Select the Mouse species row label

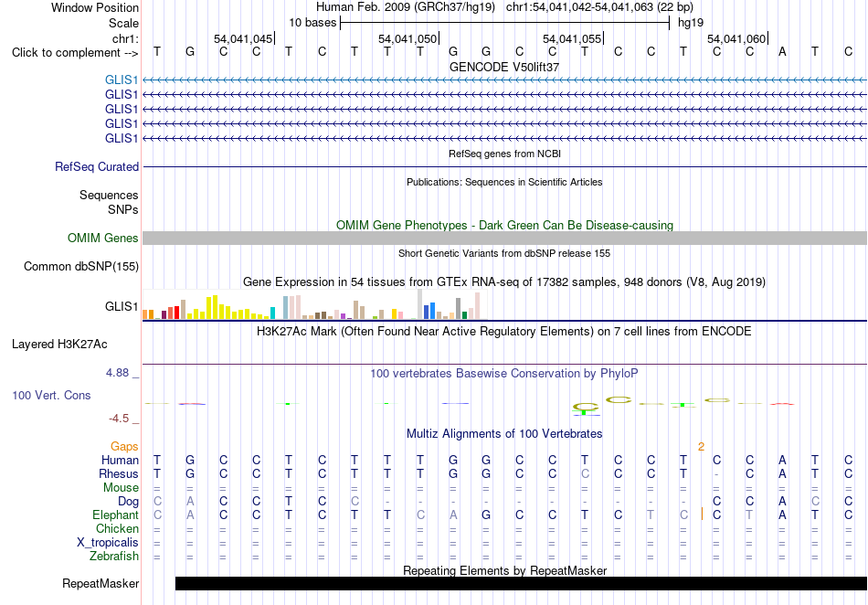click(x=121, y=488)
